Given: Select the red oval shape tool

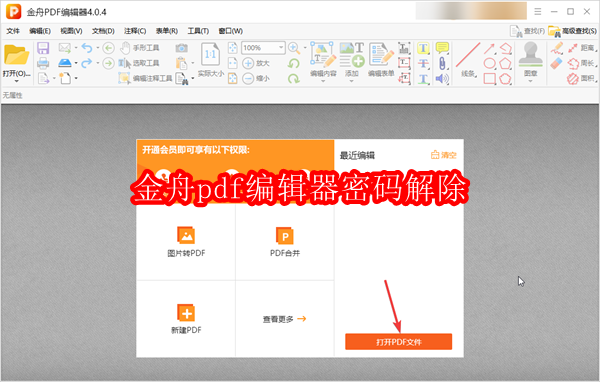Looking at the screenshot, I should click(x=490, y=63).
